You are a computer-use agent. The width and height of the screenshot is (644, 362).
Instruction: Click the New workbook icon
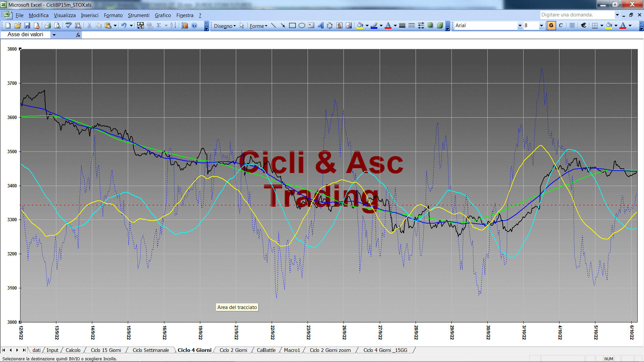pyautogui.click(x=8, y=25)
